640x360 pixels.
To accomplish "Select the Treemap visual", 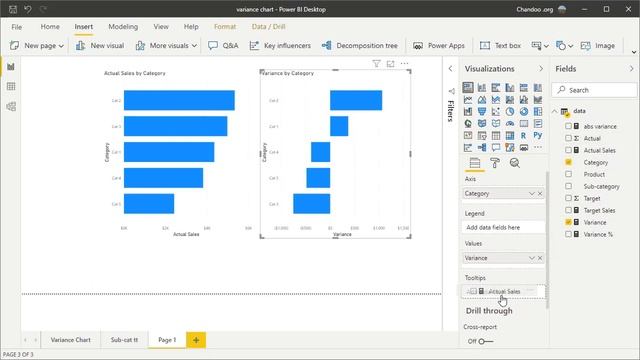I will tap(538, 111).
